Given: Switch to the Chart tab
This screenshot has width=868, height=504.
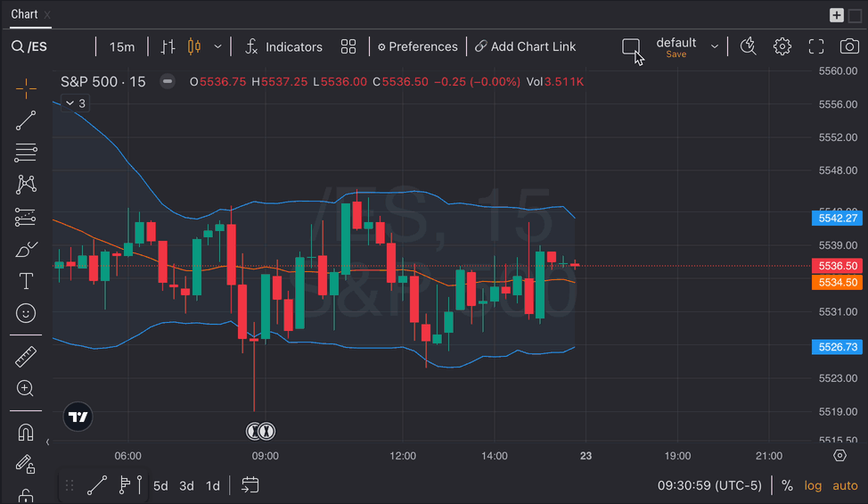Looking at the screenshot, I should click(24, 14).
